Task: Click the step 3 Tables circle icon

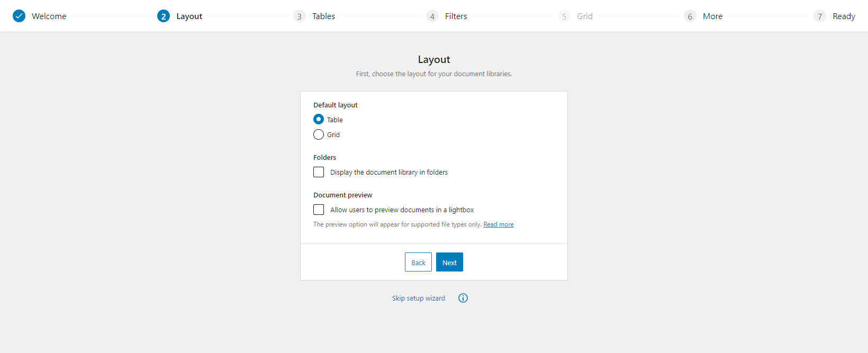Action: click(299, 16)
